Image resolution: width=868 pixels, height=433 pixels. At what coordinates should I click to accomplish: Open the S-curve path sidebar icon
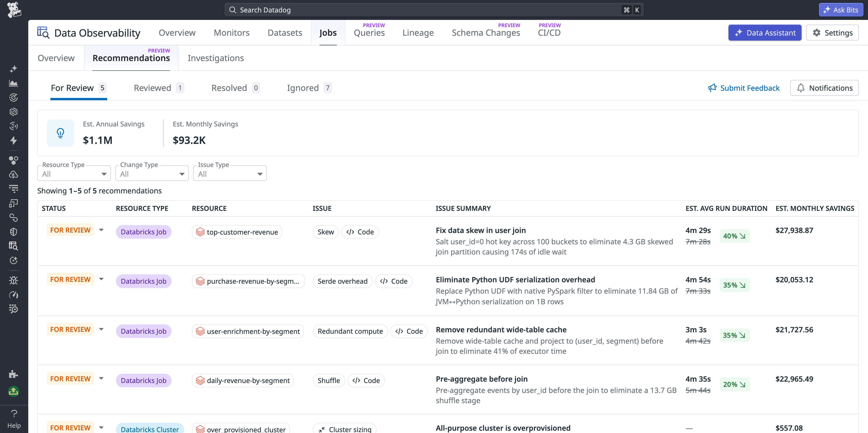tap(14, 217)
